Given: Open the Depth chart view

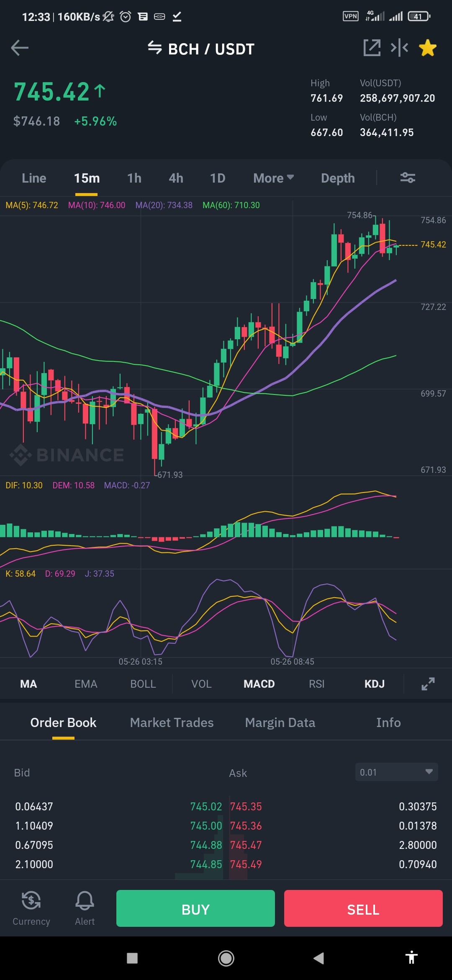Looking at the screenshot, I should pyautogui.click(x=338, y=178).
